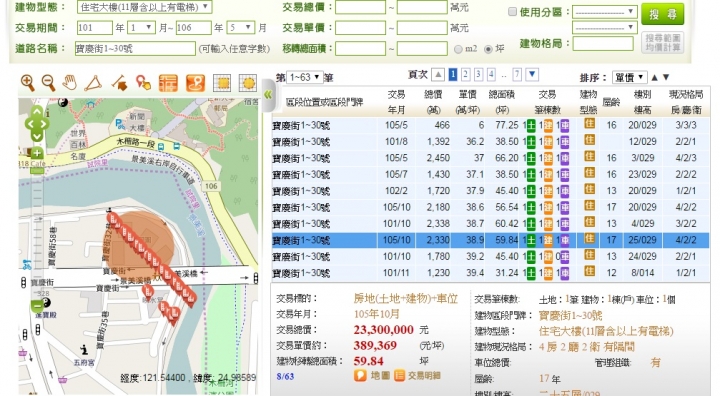Click the 移轉總面積 maximum area field
Screen dimensions: 720x396
[422, 49]
